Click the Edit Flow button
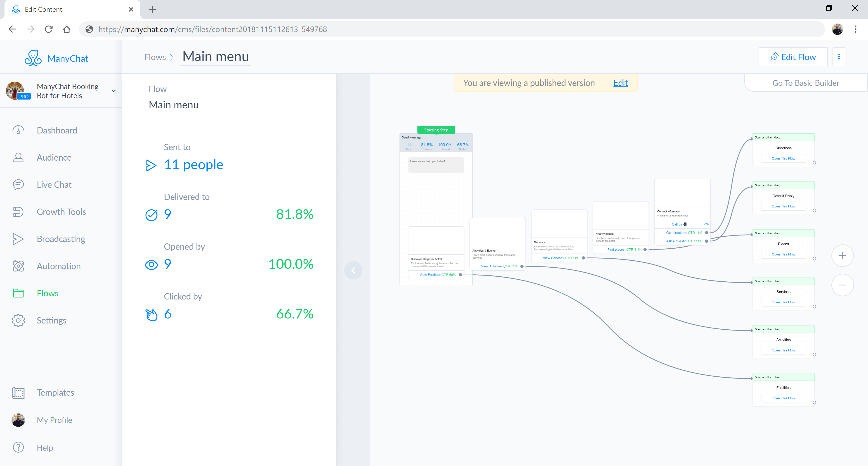Viewport: 868px width, 466px height. click(x=793, y=57)
